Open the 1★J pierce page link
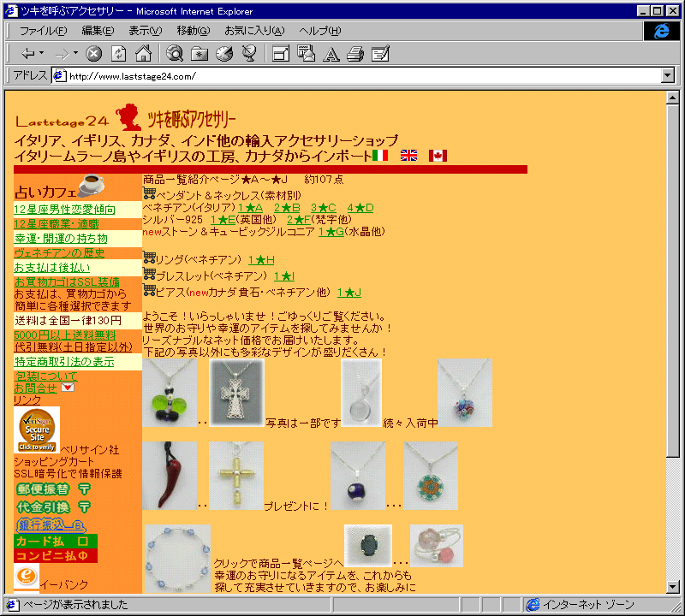685x616 pixels. (349, 293)
